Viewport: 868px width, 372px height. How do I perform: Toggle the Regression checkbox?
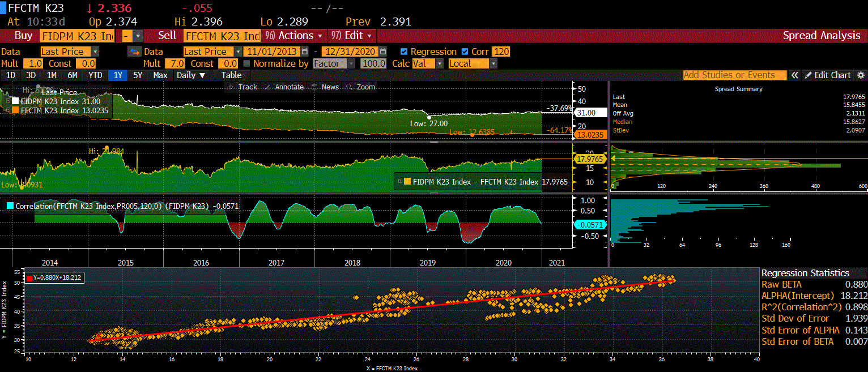tap(404, 52)
